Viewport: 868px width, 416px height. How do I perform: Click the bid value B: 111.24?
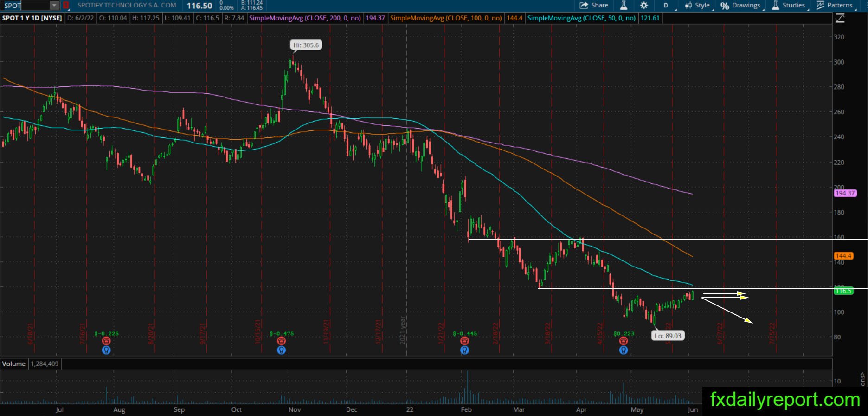point(251,3)
